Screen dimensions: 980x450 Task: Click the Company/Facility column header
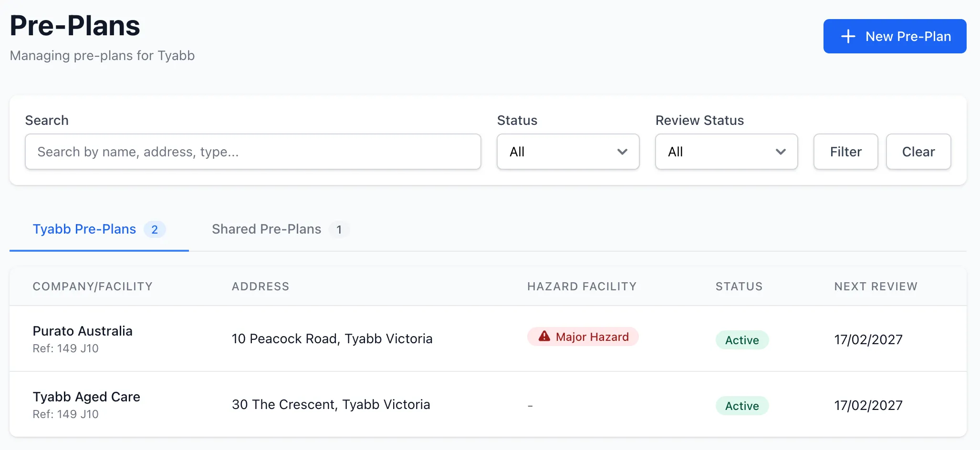(x=93, y=286)
